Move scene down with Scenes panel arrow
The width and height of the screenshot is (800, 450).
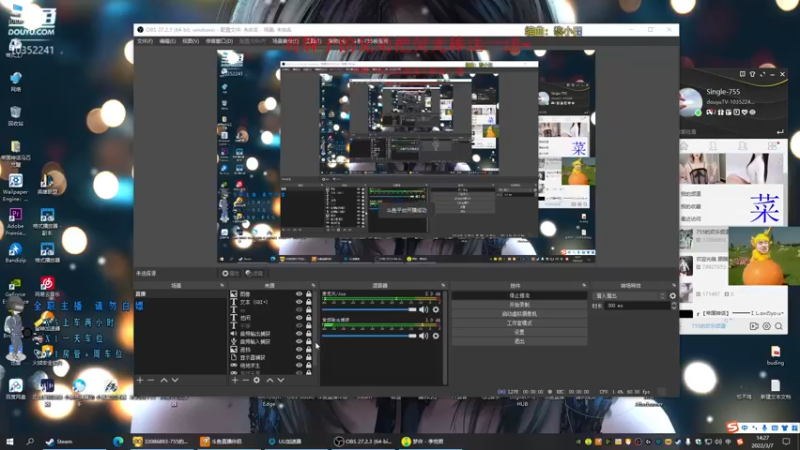[x=175, y=380]
